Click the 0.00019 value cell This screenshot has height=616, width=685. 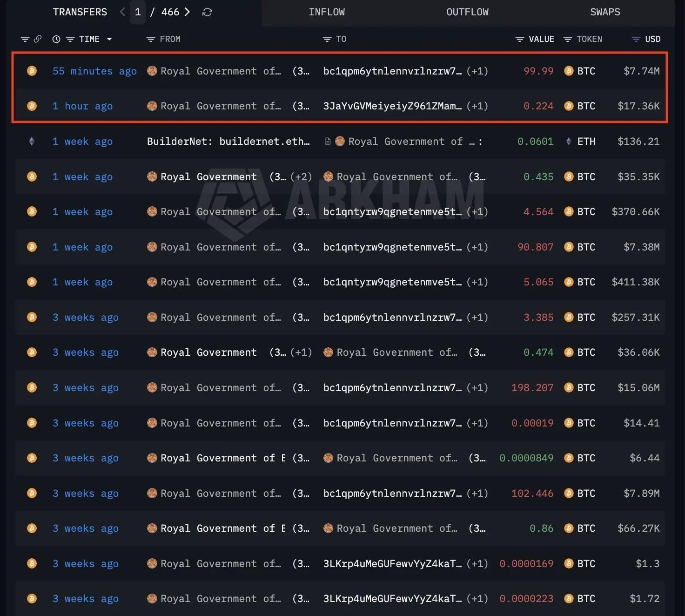pyautogui.click(x=532, y=423)
